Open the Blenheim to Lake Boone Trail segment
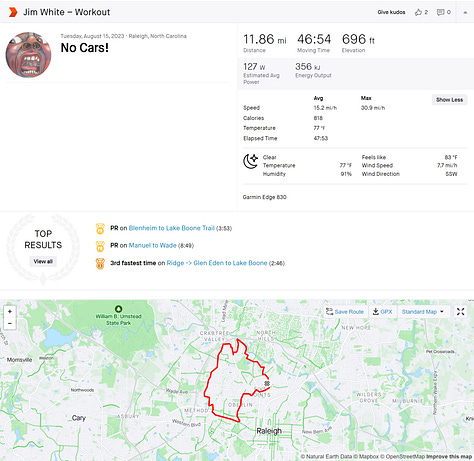This screenshot has width=474, height=461. click(172, 228)
